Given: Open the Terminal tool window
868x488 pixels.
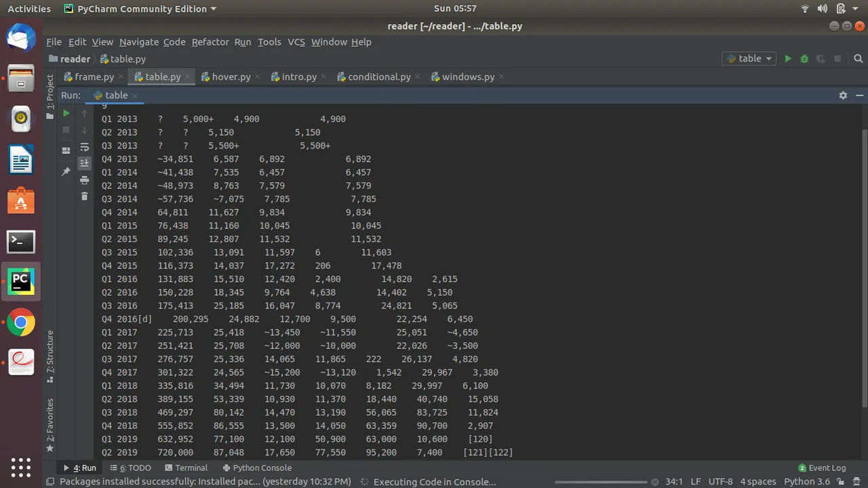Looking at the screenshot, I should tap(186, 468).
